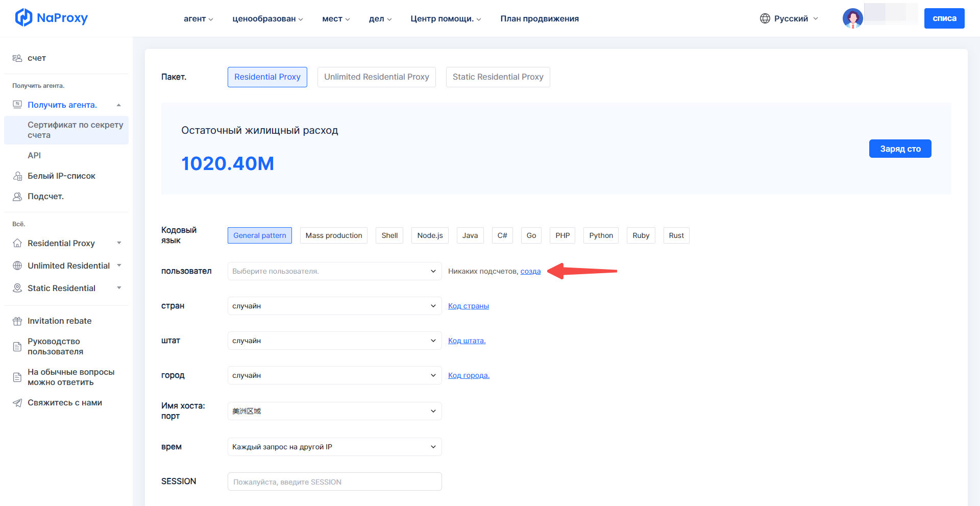The image size is (980, 506).
Task: Click the Static Residential location pin icon
Action: click(x=17, y=288)
